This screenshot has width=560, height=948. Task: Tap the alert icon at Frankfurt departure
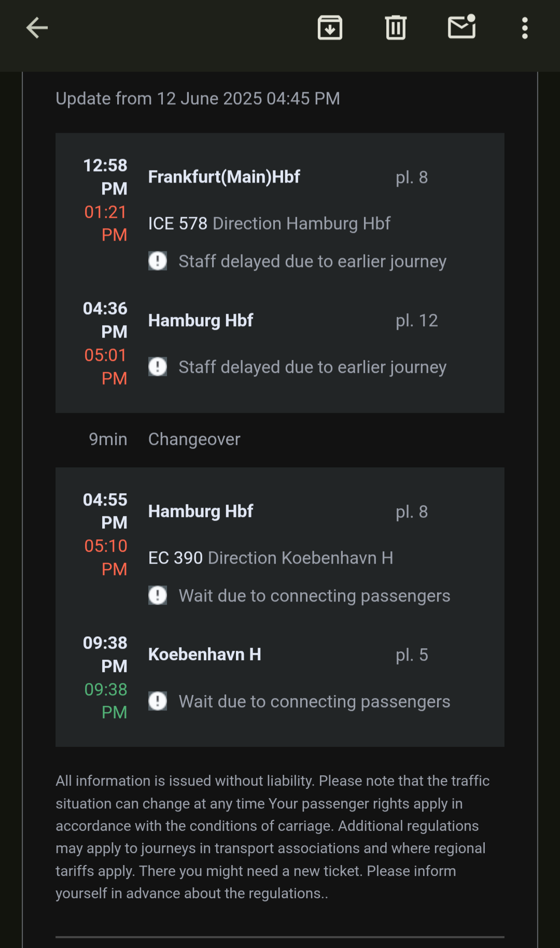[158, 261]
